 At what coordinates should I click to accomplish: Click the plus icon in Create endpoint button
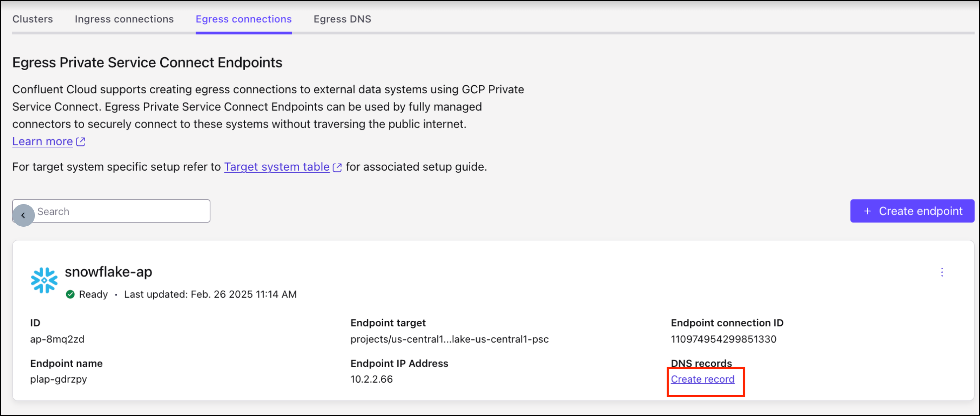click(x=867, y=211)
